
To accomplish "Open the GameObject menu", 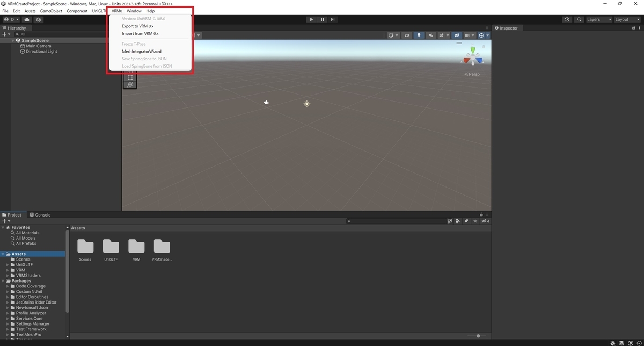I will tap(51, 11).
